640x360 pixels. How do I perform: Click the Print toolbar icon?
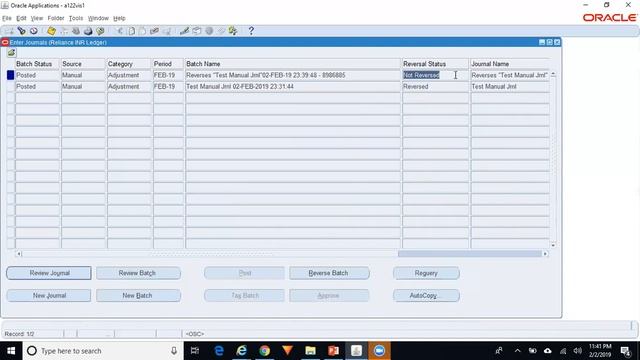(x=88, y=31)
